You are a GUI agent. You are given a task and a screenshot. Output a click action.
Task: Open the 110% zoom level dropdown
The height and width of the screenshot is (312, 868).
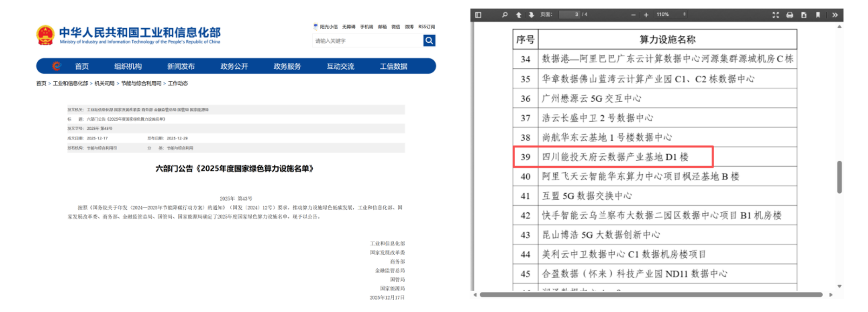tap(671, 15)
